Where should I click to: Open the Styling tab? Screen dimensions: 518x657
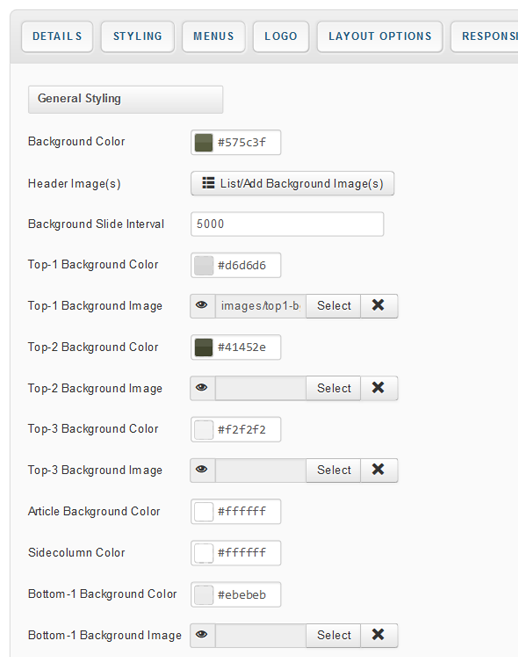point(137,36)
